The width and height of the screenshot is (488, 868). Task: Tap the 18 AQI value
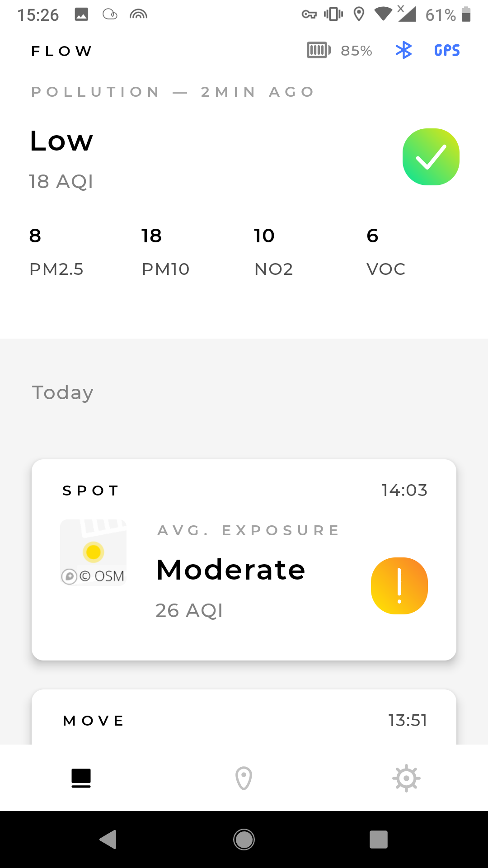[61, 182]
